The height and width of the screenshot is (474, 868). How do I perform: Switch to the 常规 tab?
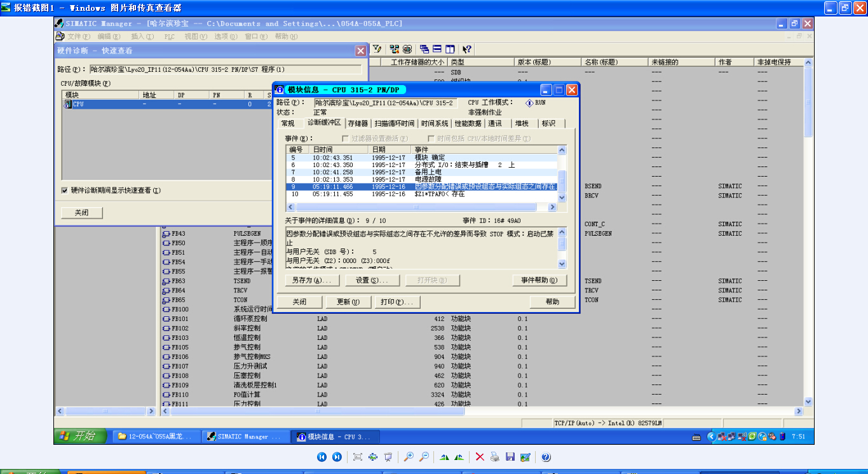(288, 123)
